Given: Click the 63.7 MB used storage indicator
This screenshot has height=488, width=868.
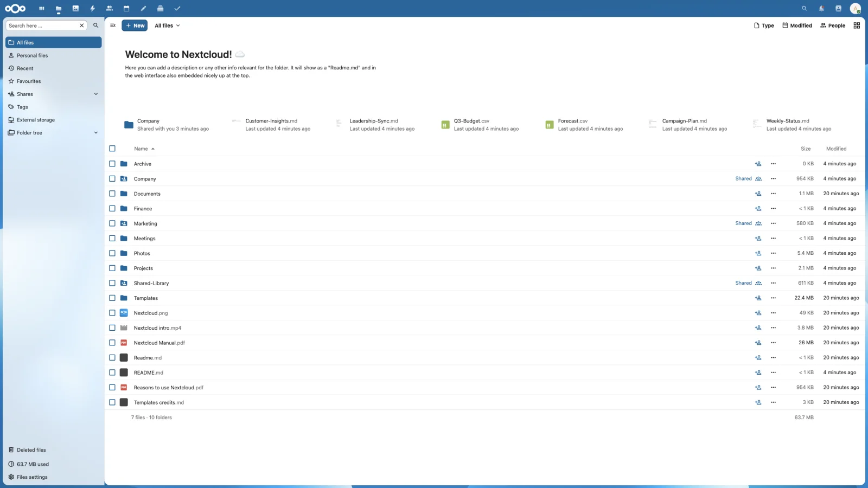Looking at the screenshot, I should tap(54, 464).
